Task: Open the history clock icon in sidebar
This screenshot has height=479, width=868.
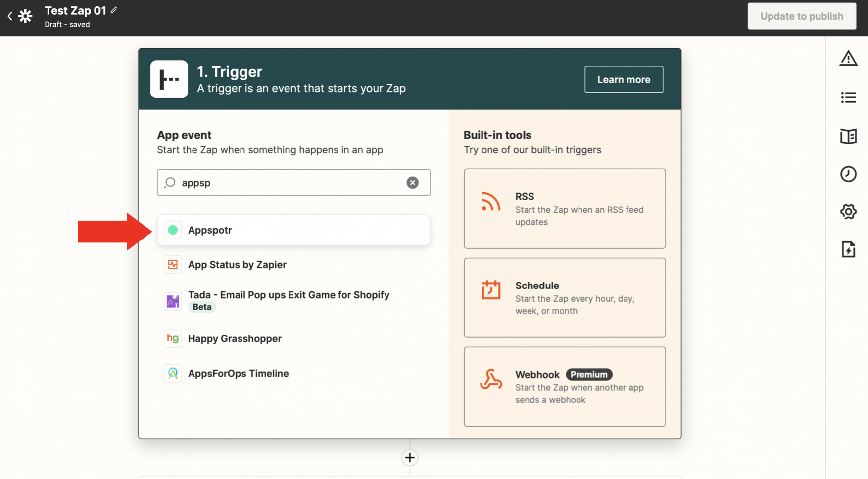Action: (x=848, y=174)
